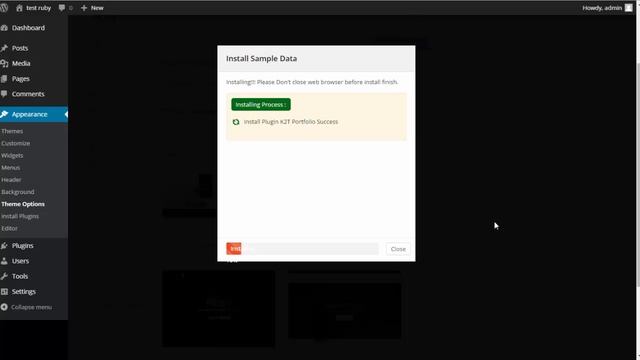Click the Media icon in sidebar
640x360 pixels.
(x=4, y=63)
